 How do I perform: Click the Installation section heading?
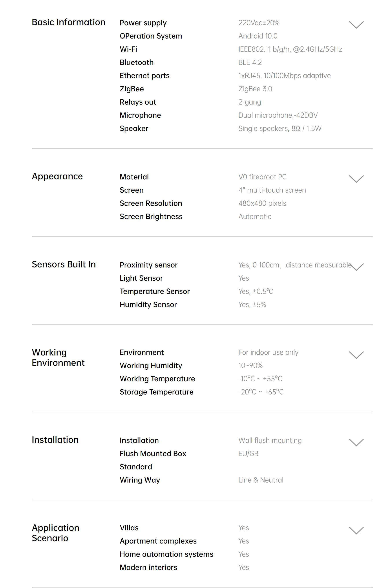pos(55,440)
